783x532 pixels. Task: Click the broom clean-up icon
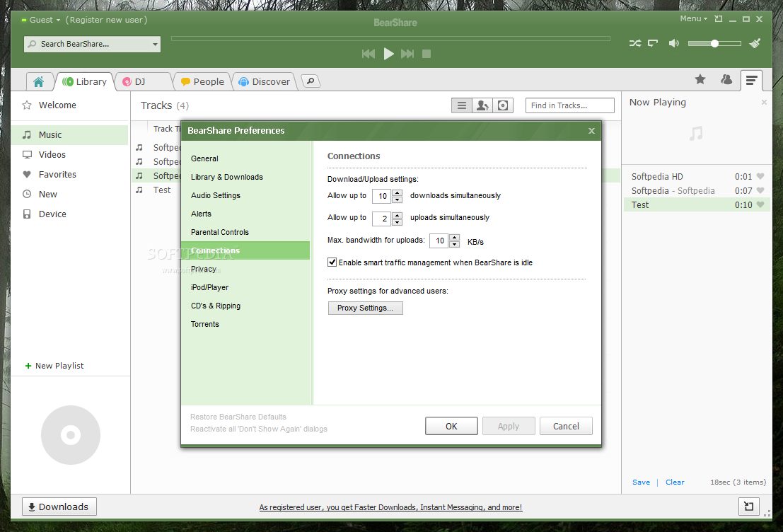coord(755,43)
